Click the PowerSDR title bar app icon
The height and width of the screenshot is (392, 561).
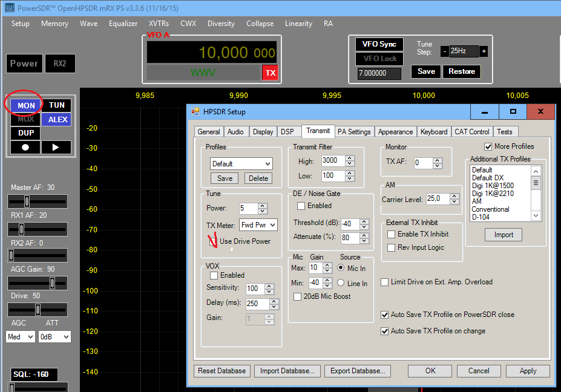click(x=10, y=7)
